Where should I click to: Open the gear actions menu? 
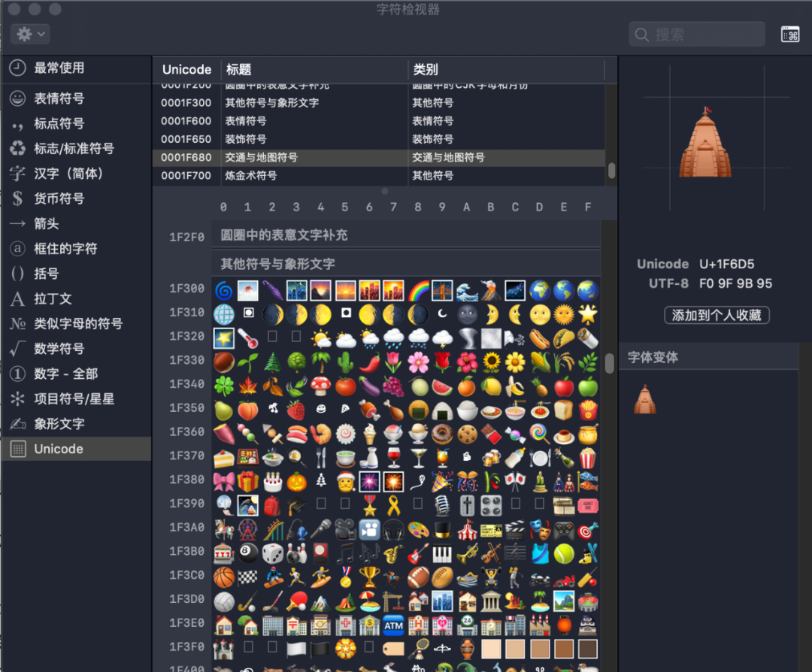pos(29,34)
